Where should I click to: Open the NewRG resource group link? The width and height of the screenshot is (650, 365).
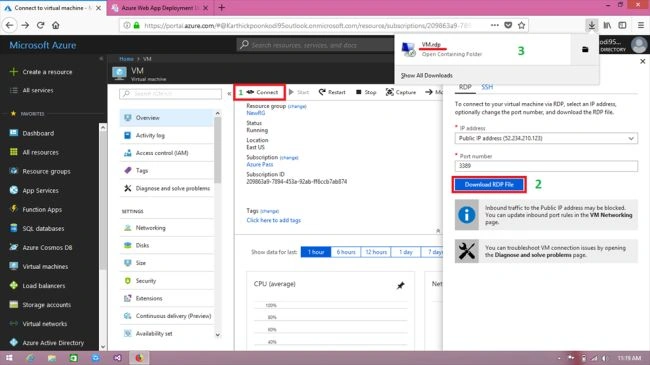[256, 113]
